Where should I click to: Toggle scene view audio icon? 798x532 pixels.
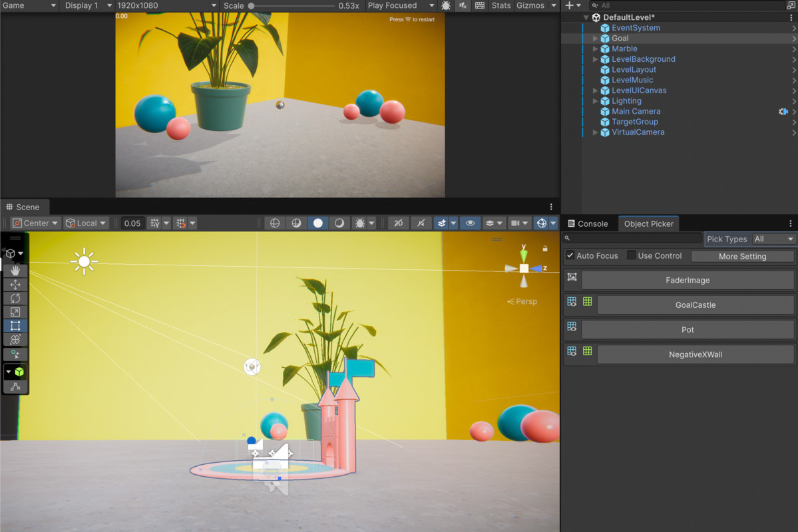[420, 223]
